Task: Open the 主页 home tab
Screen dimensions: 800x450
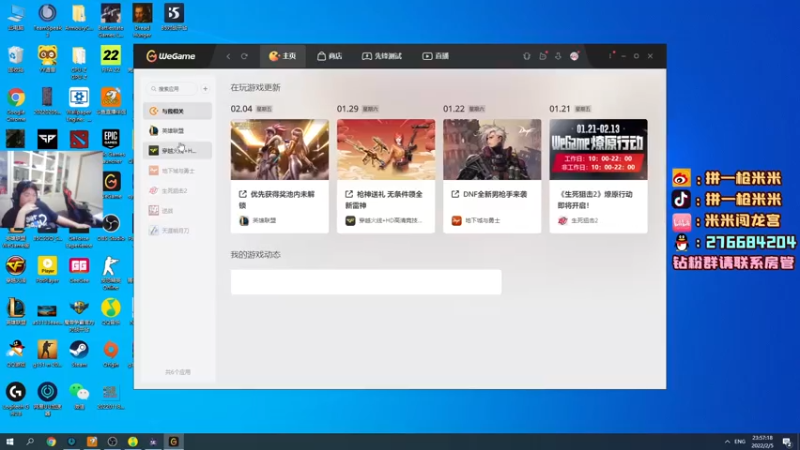Action: pyautogui.click(x=283, y=56)
